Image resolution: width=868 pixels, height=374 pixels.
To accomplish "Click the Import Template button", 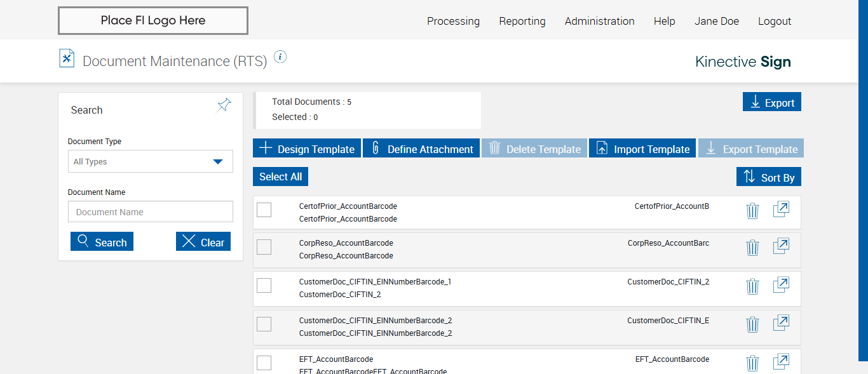I will pyautogui.click(x=642, y=149).
